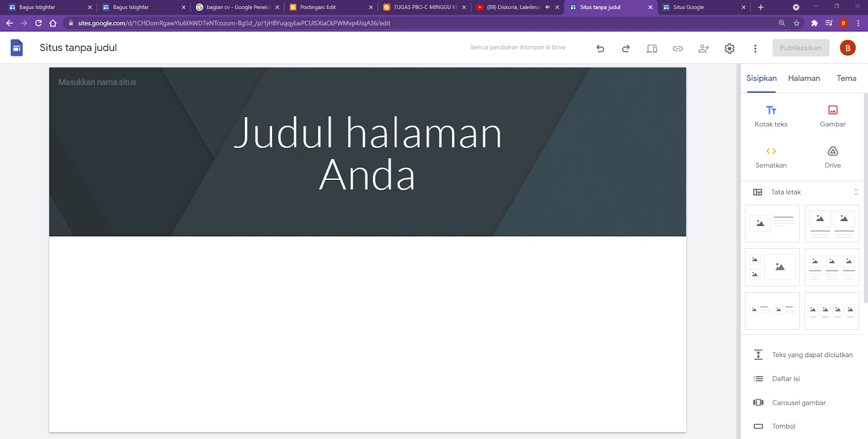Image resolution: width=868 pixels, height=439 pixels.
Task: Open the browser extensions puzzle icon
Action: pos(814,23)
